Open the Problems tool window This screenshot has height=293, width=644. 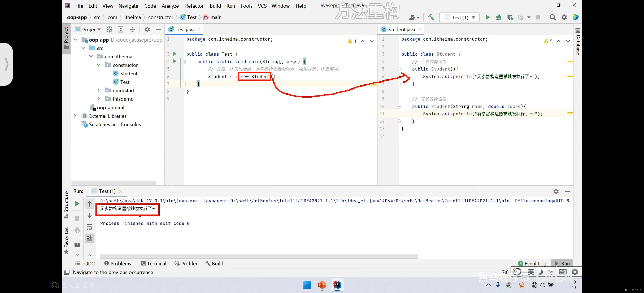[118, 263]
